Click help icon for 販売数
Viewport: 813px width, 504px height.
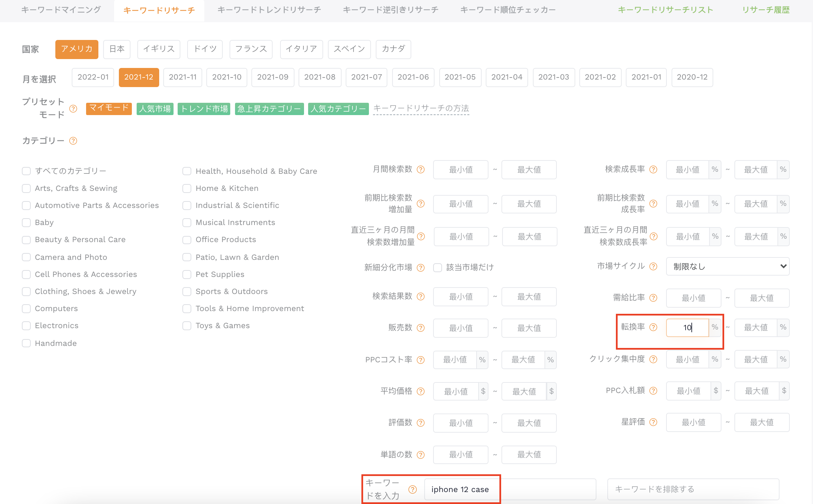[x=421, y=328]
